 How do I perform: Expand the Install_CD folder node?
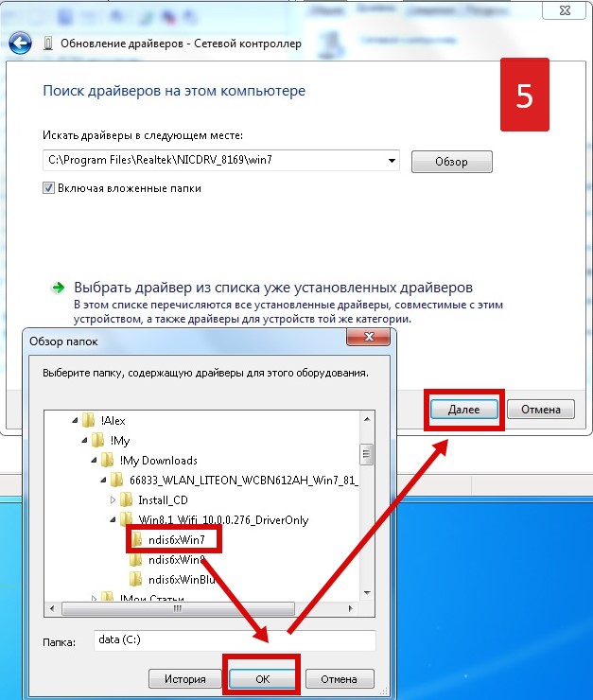tap(113, 500)
